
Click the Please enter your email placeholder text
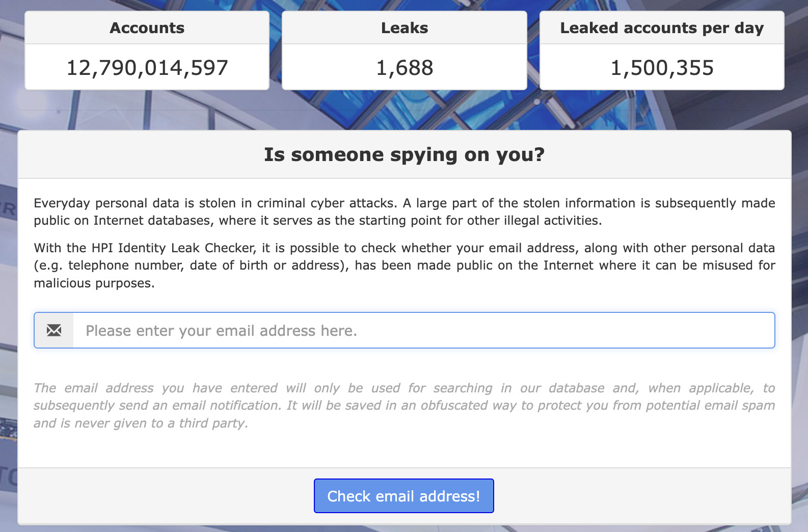click(x=221, y=331)
